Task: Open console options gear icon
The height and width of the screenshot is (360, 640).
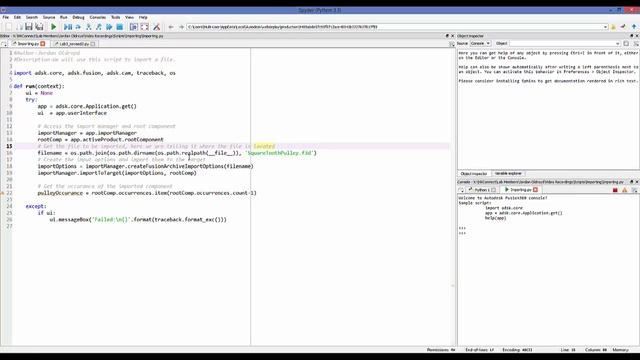Action: pyautogui.click(x=634, y=190)
